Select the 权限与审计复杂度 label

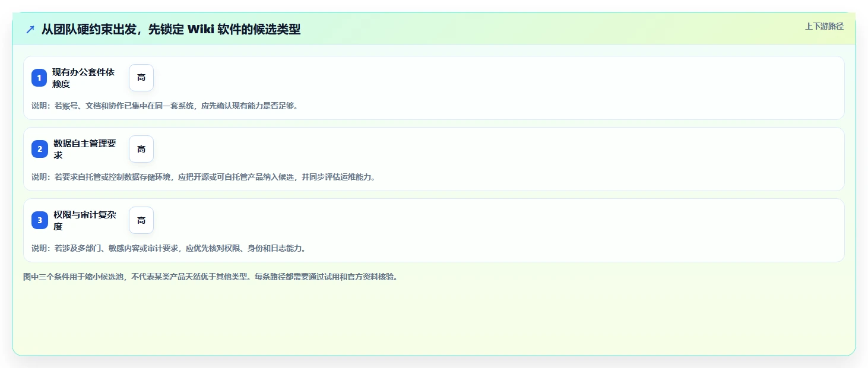84,220
